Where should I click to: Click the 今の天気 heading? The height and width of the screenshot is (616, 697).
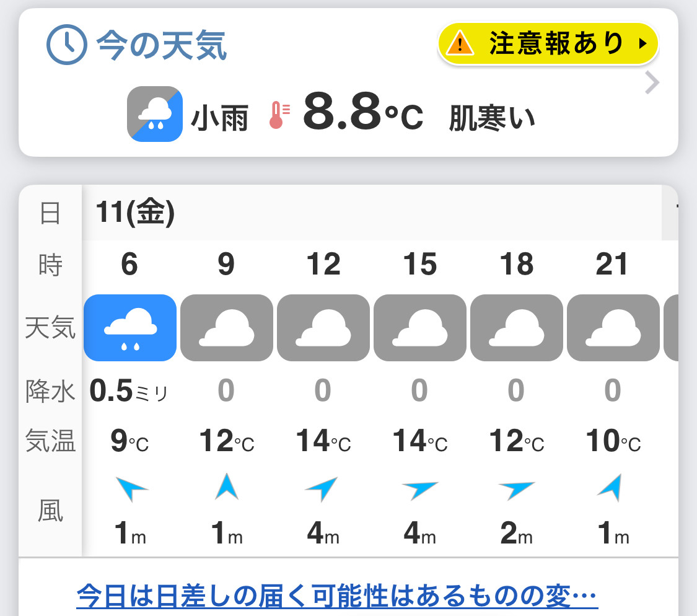tap(162, 45)
